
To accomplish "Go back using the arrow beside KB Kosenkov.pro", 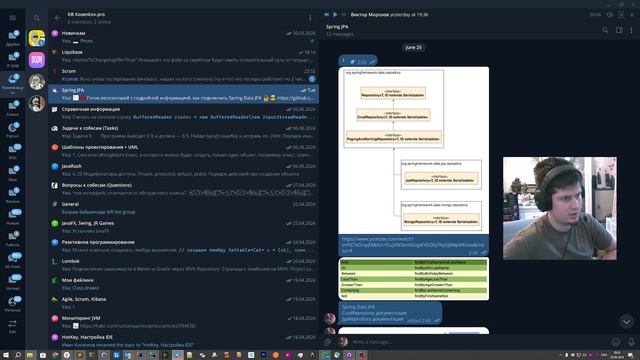I will 57,18.
